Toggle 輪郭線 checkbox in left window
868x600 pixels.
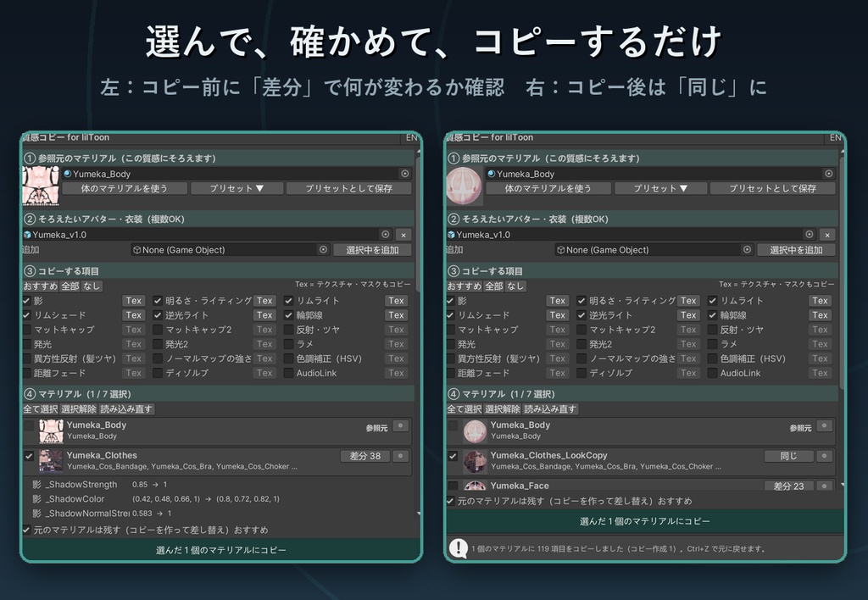pyautogui.click(x=288, y=315)
